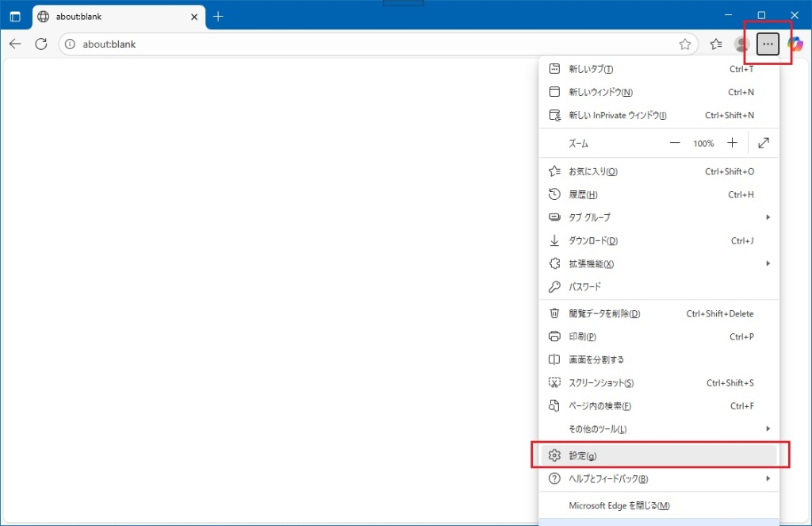
Task: Open the Settings and more ellipsis menu
Action: (x=767, y=44)
